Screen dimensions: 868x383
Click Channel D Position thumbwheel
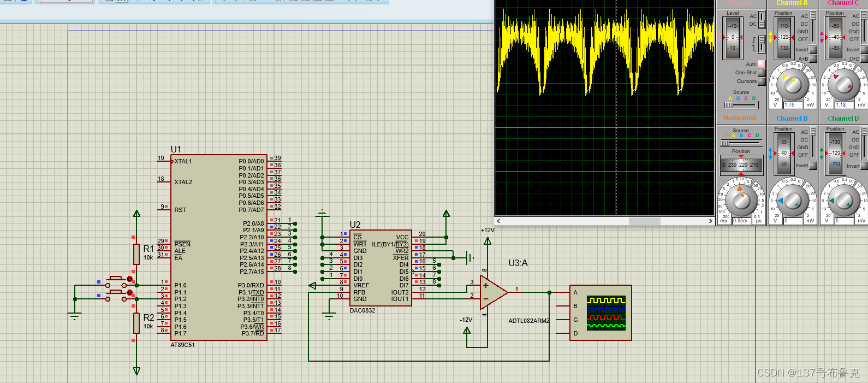click(835, 154)
